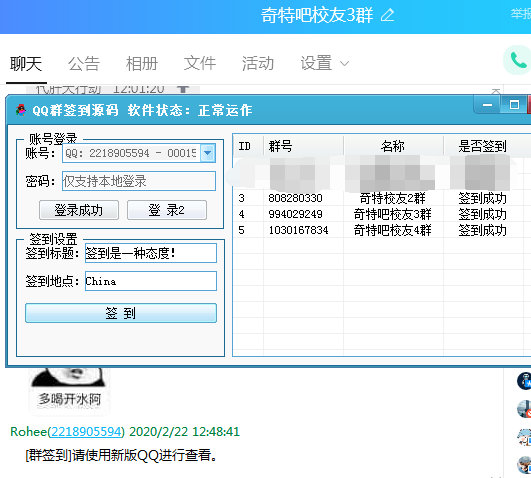Switch to the 公告 tab
This screenshot has height=478, width=531.
click(84, 64)
